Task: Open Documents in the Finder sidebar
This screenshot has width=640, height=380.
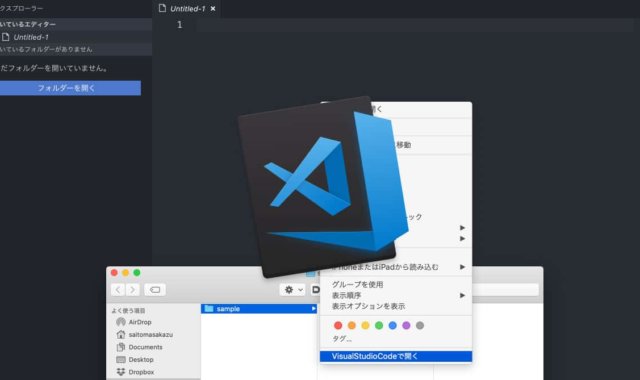Action: pos(145,347)
